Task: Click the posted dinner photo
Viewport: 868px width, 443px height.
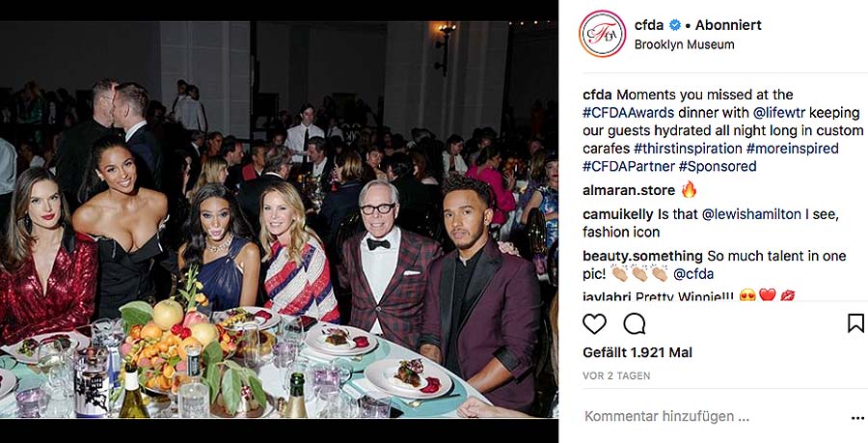Action: [279, 220]
